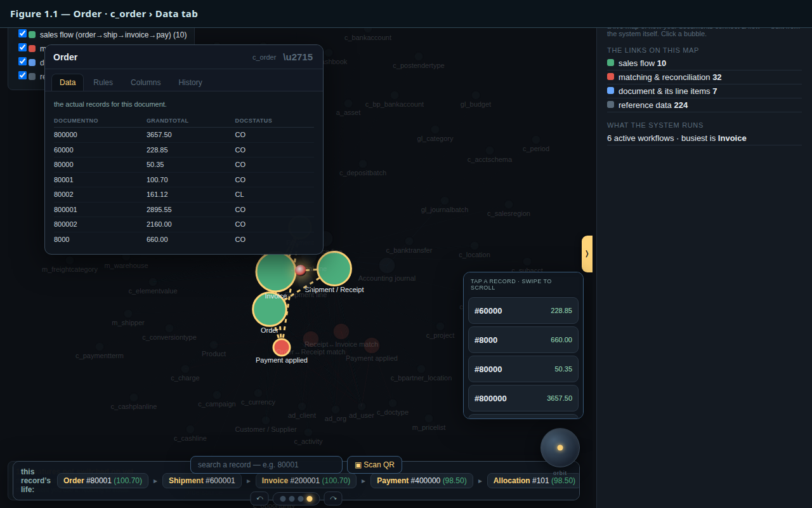The width and height of the screenshot is (812, 508).
Task: Click the search a record field
Action: [x=266, y=465]
